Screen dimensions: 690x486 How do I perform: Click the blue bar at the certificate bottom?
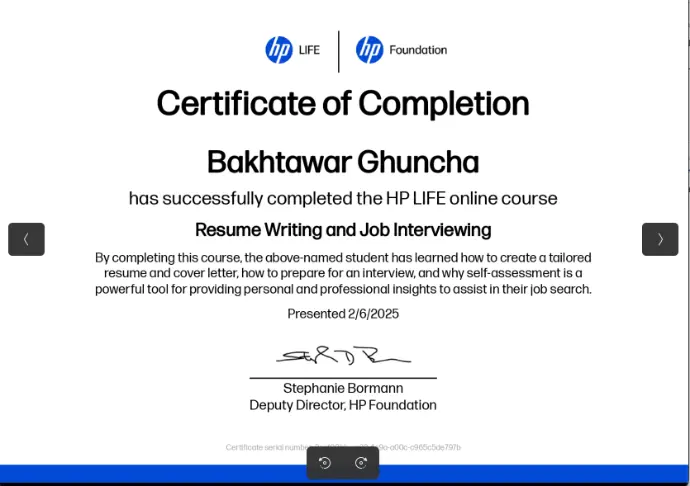(x=150, y=473)
